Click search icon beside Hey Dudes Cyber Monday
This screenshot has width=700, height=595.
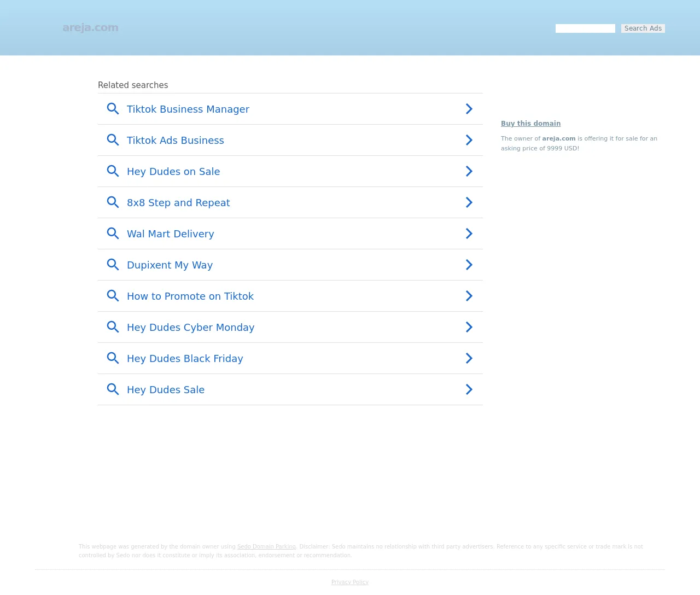[113, 327]
